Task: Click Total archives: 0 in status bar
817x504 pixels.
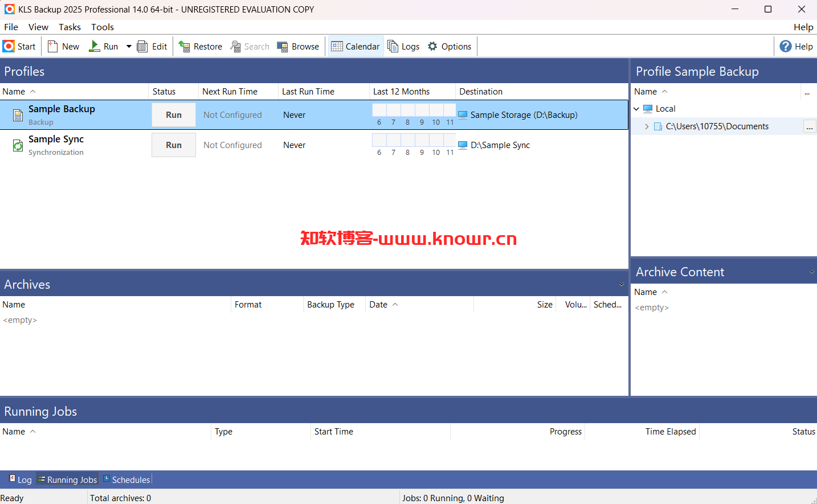Action: point(120,498)
